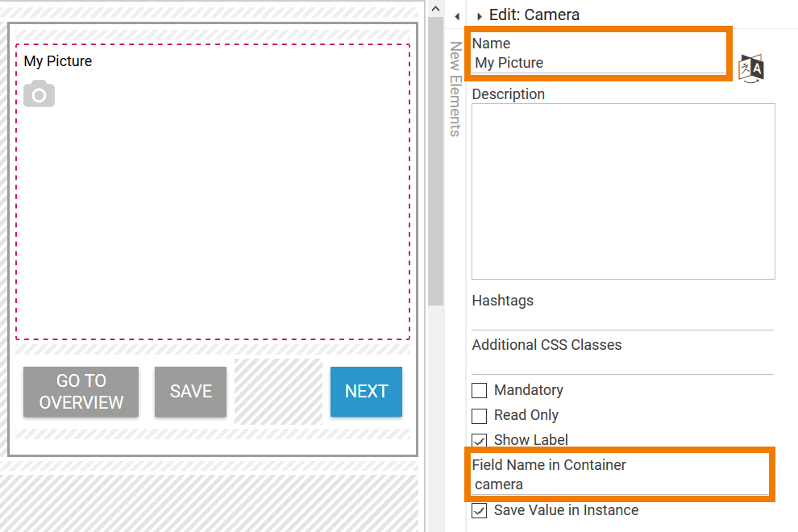798x532 pixels.
Task: Focus the Hashtags field
Action: (x=622, y=319)
